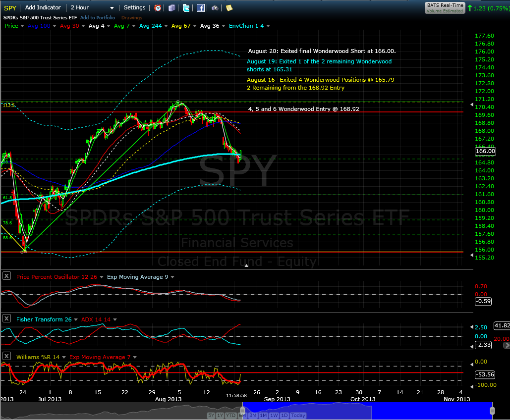Expand the Avg 67 dropdown arrow

[x=194, y=26]
